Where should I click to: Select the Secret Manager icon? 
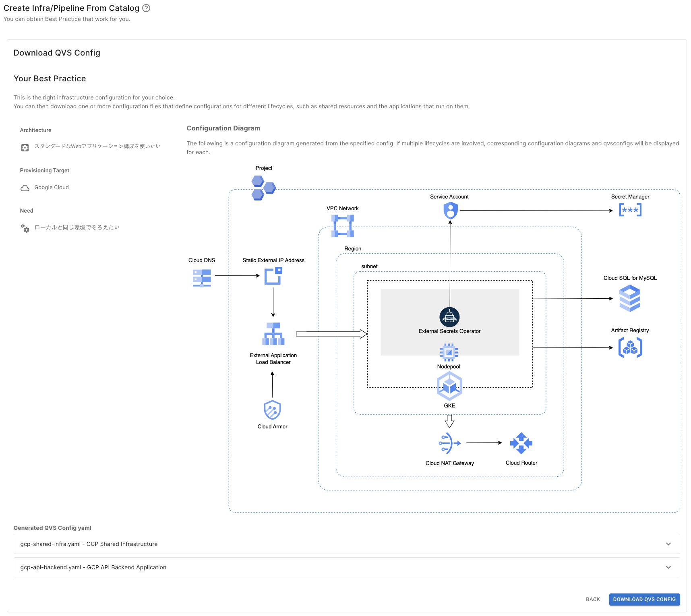[x=630, y=210]
